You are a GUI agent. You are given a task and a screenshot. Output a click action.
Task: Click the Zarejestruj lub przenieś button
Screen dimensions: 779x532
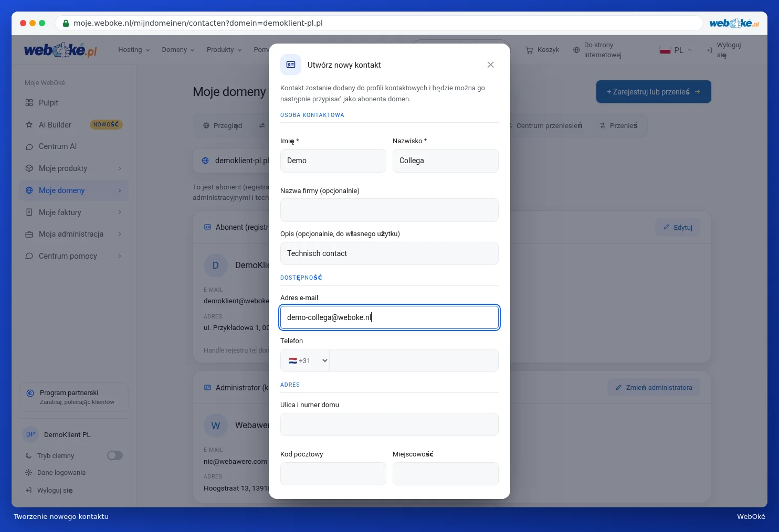(x=654, y=92)
